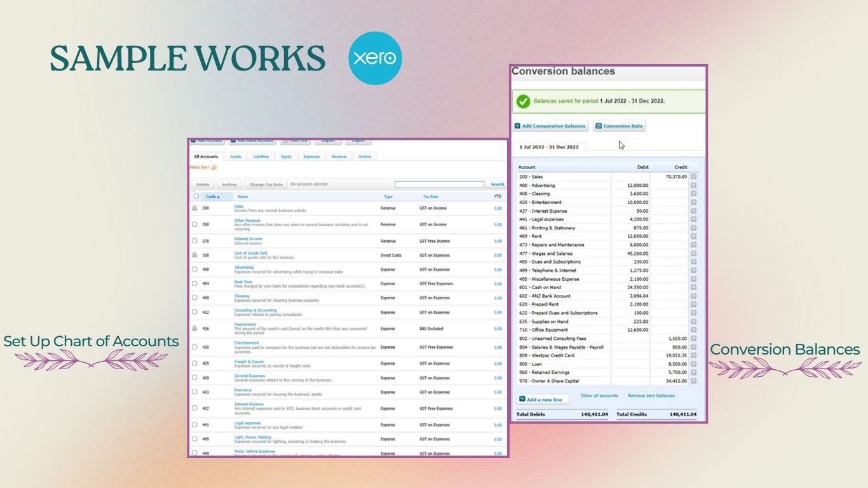The height and width of the screenshot is (488, 868).
Task: Open the Conversion Date button
Action: [x=619, y=126]
